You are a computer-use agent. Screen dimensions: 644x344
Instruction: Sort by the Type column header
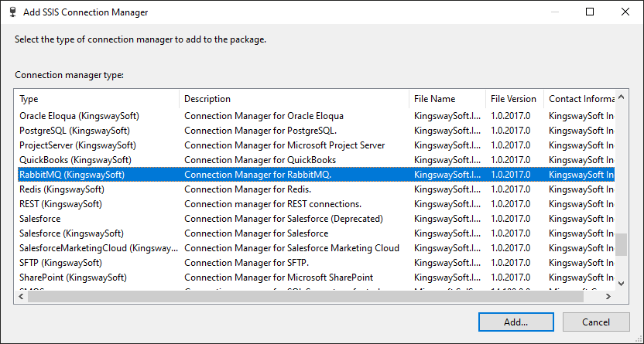pos(97,99)
